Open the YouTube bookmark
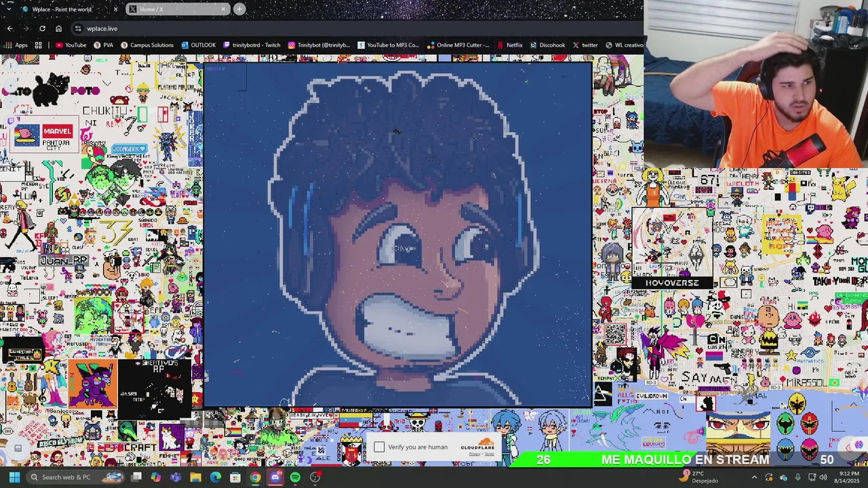This screenshot has height=488, width=868. 71,45
